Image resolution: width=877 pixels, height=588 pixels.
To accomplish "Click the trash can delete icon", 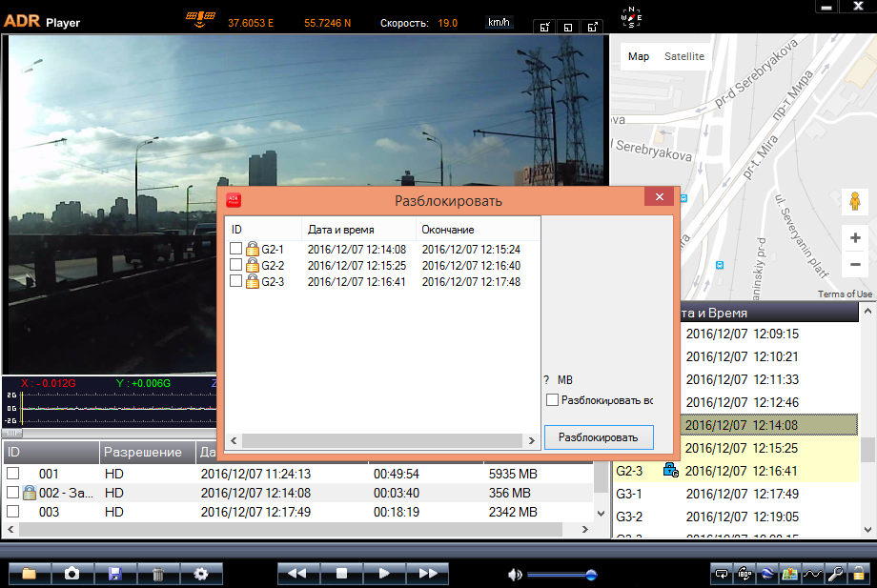I will 158,574.
